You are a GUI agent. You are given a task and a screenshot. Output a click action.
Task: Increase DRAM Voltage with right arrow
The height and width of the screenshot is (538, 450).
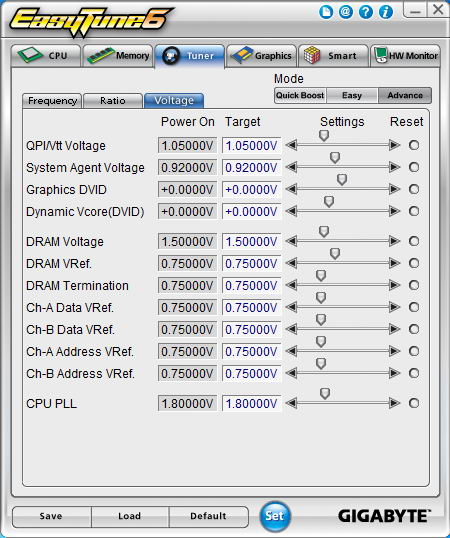point(394,241)
